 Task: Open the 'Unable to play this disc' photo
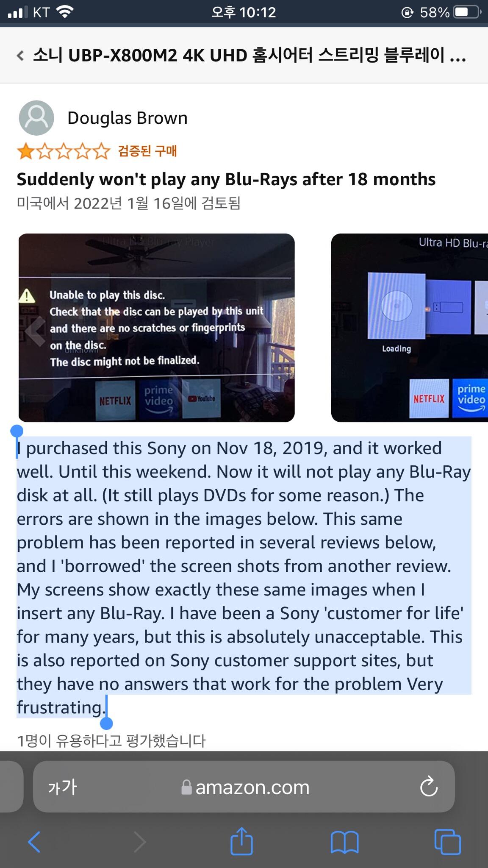click(x=156, y=328)
